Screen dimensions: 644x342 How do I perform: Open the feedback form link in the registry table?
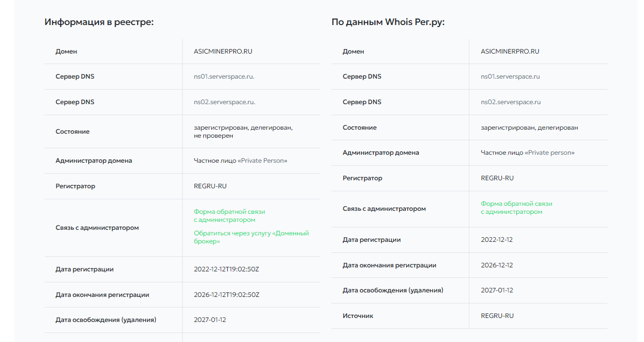coord(229,216)
